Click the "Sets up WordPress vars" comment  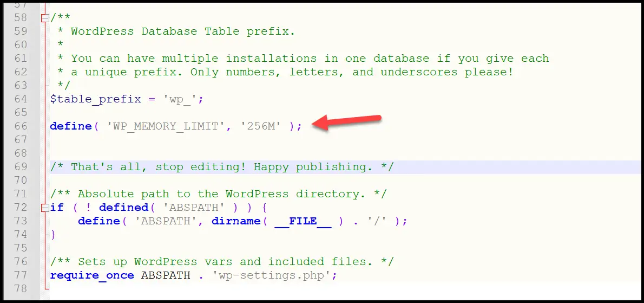(x=222, y=262)
